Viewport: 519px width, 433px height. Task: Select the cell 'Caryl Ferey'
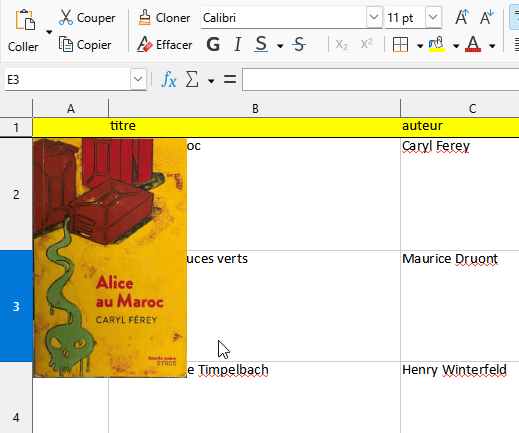[x=460, y=194]
